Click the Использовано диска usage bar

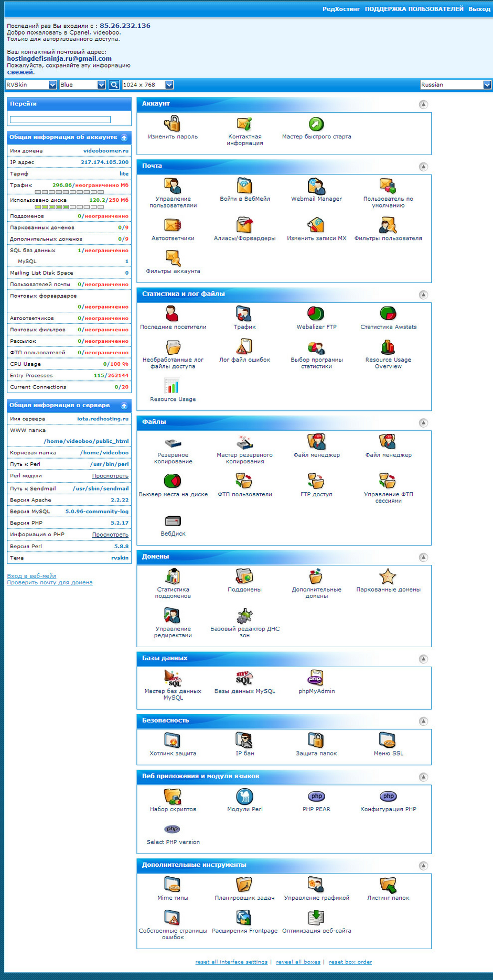coord(69,207)
